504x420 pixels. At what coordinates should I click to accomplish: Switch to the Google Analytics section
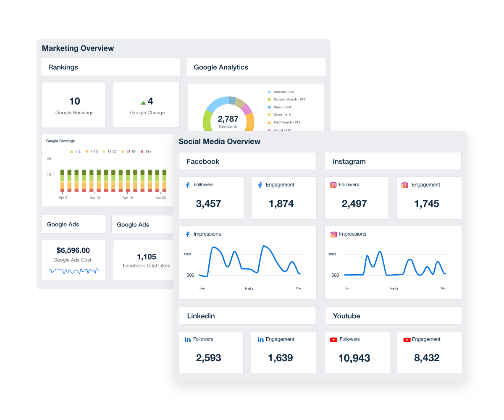[220, 67]
